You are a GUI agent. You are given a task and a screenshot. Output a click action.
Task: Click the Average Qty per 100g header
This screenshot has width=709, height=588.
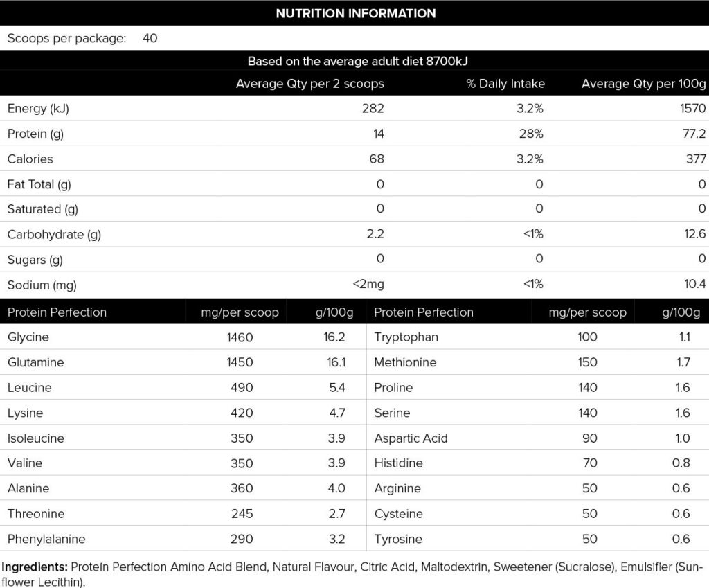[643, 84]
